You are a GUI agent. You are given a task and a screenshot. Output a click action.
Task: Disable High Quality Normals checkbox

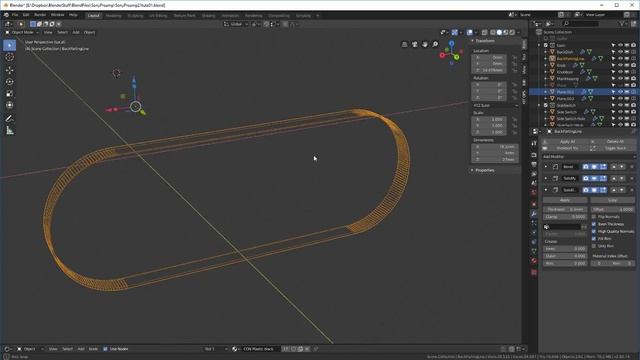594,231
